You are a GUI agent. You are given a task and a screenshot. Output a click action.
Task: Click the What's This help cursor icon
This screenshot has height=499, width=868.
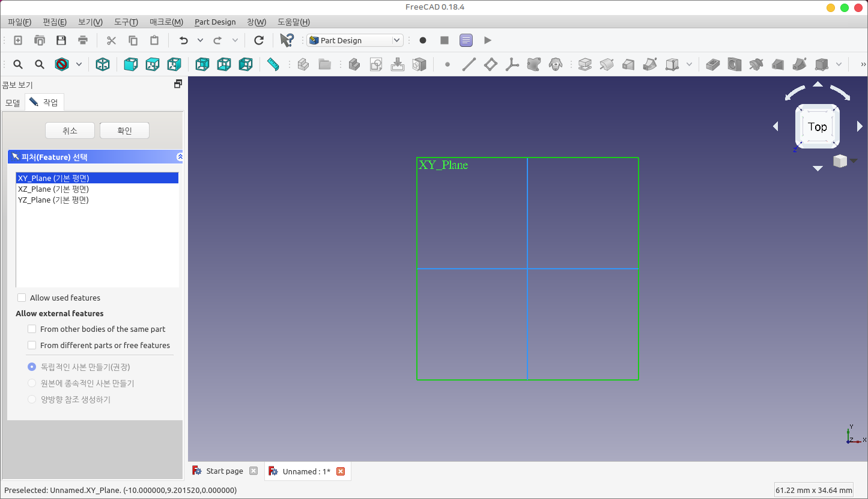point(287,40)
